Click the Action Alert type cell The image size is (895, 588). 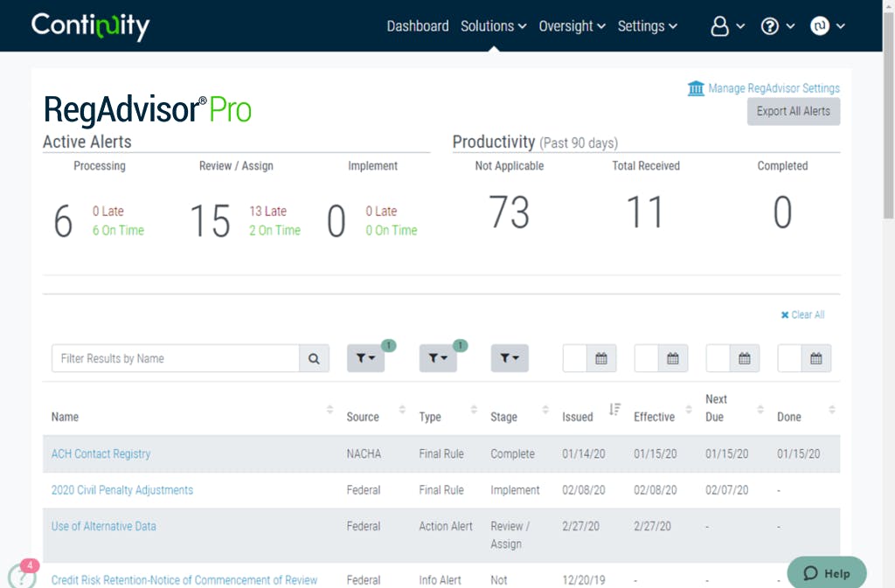(x=446, y=527)
